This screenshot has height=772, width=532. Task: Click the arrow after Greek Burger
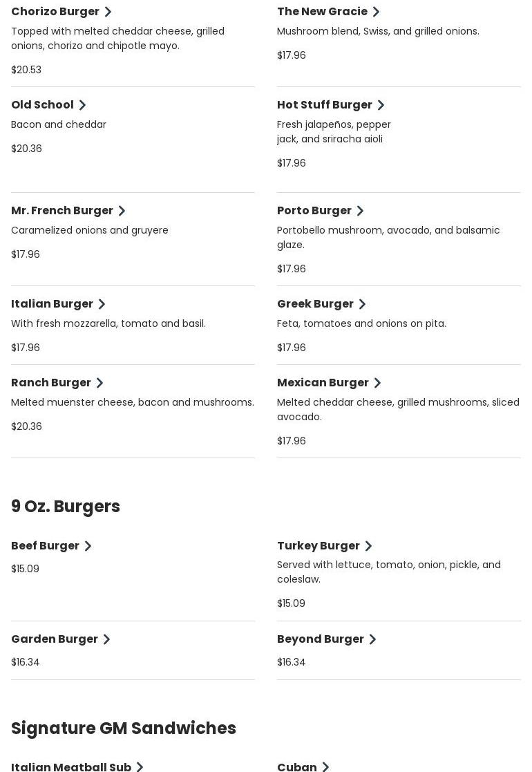(x=362, y=304)
